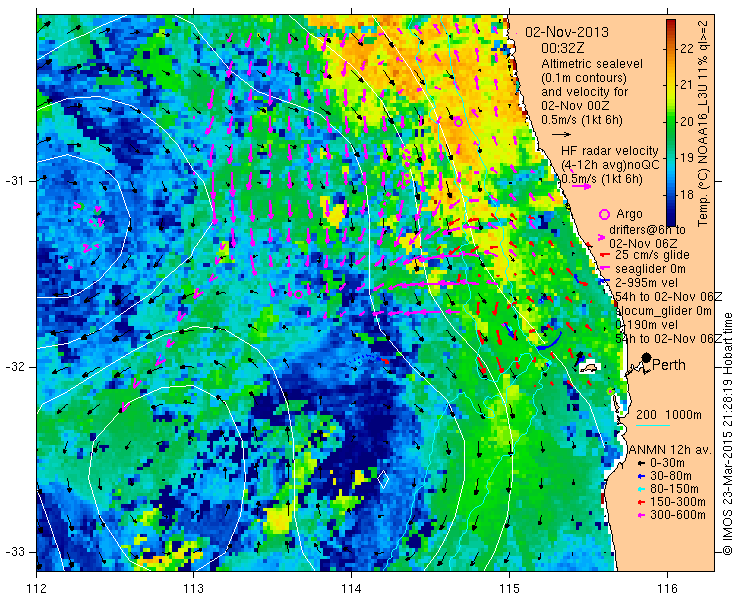740x600 pixels.
Task: Click the Perth black dot marker
Action: pos(647,358)
